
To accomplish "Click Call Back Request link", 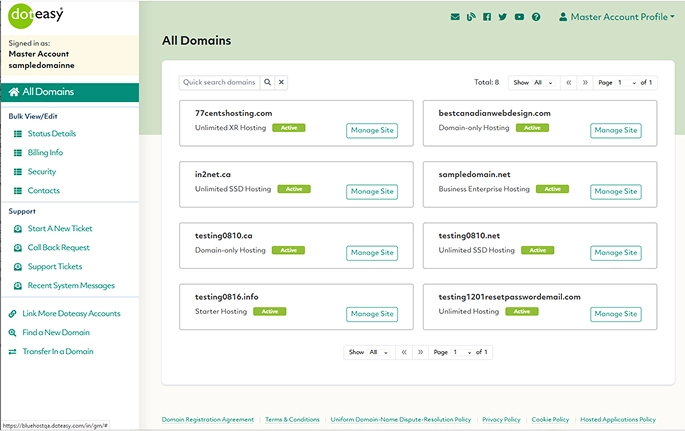I will pyautogui.click(x=59, y=248).
